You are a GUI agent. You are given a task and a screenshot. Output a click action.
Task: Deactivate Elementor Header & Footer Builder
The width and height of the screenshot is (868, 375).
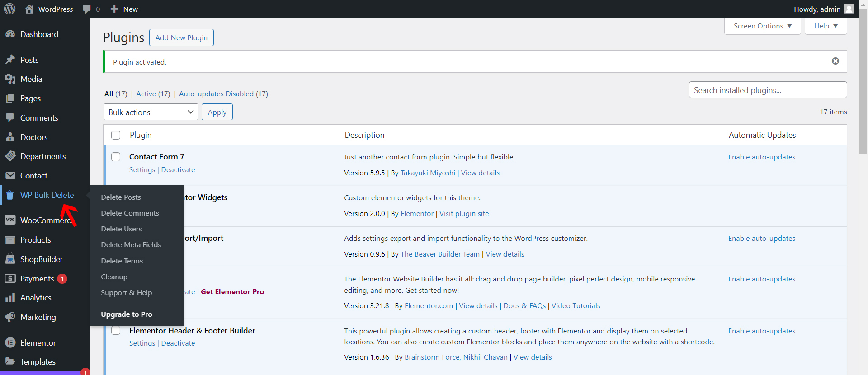click(x=178, y=343)
